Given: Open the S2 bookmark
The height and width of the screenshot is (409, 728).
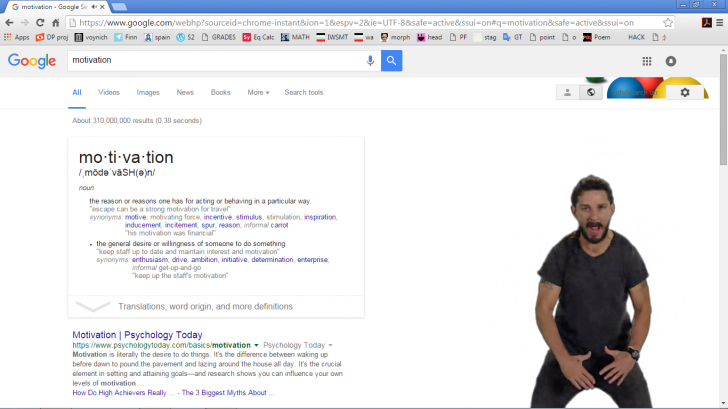Looking at the screenshot, I should [186, 37].
